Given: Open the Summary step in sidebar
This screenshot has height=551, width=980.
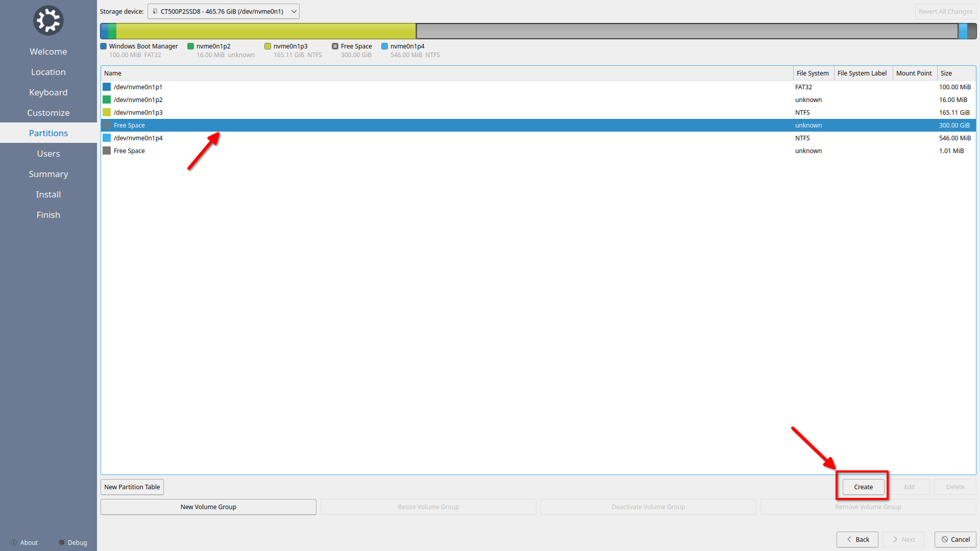Looking at the screenshot, I should pyautogui.click(x=48, y=174).
